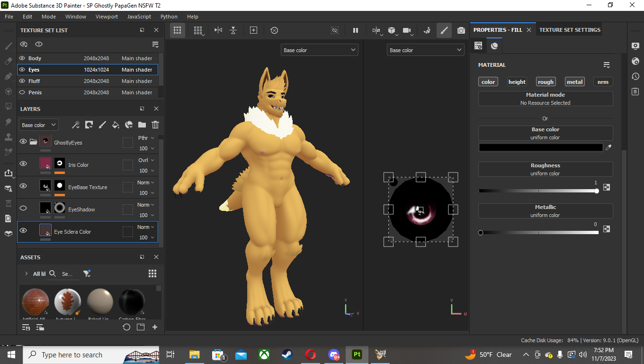
Task: Open the Layers channel Base color dropdown
Action: click(39, 125)
